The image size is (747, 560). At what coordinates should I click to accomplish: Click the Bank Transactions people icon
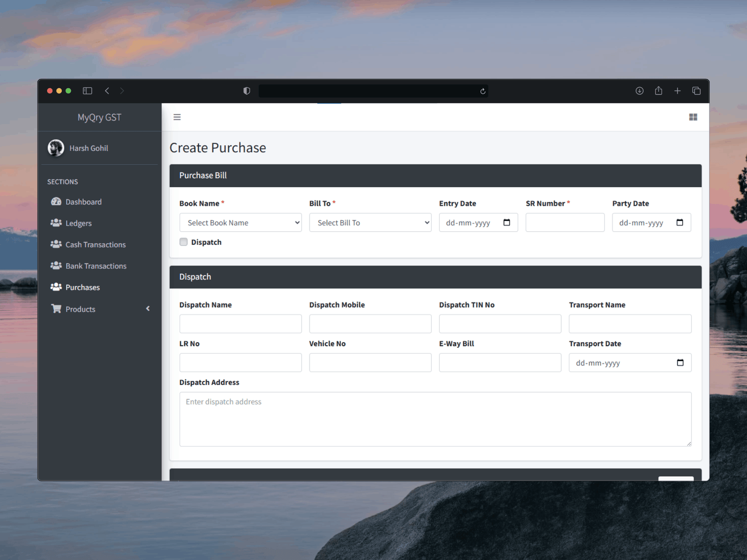pos(56,266)
